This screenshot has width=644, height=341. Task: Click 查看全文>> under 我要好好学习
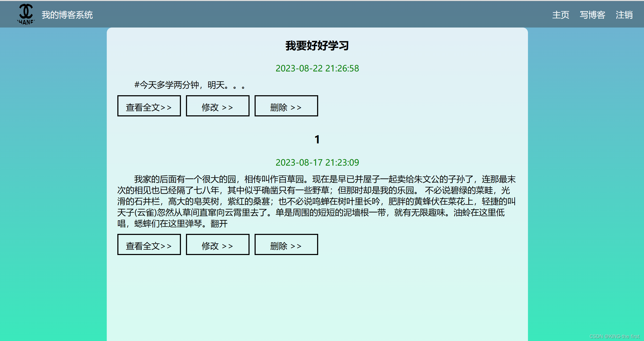[x=149, y=106]
